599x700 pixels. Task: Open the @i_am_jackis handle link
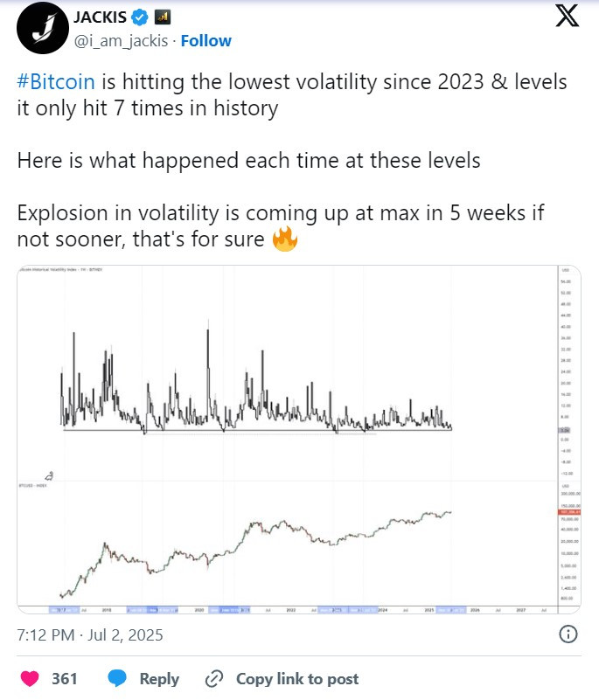click(x=121, y=41)
